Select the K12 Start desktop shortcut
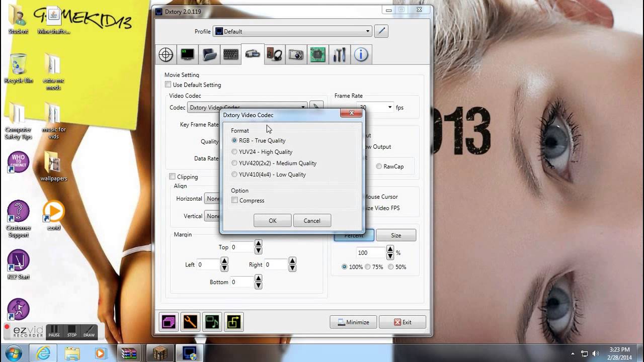 coord(19,264)
